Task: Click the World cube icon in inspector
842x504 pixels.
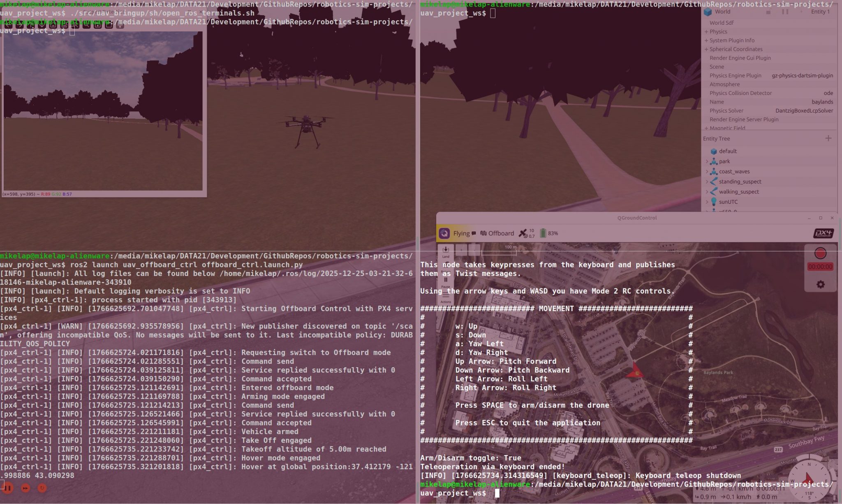Action: click(x=708, y=12)
